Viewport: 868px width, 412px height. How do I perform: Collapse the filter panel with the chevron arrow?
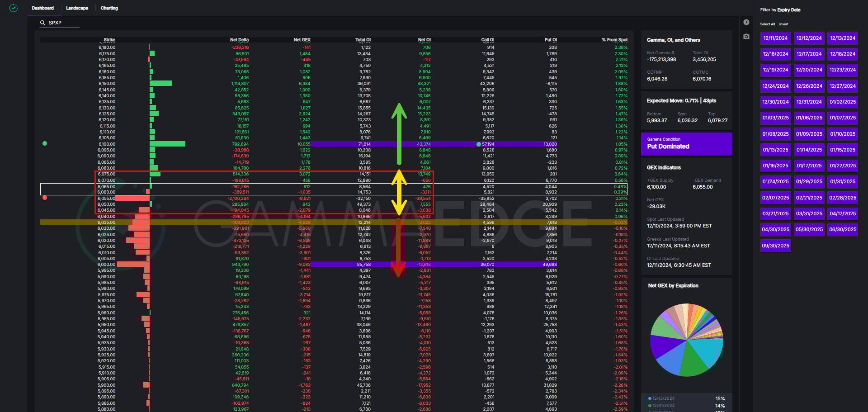tap(746, 22)
